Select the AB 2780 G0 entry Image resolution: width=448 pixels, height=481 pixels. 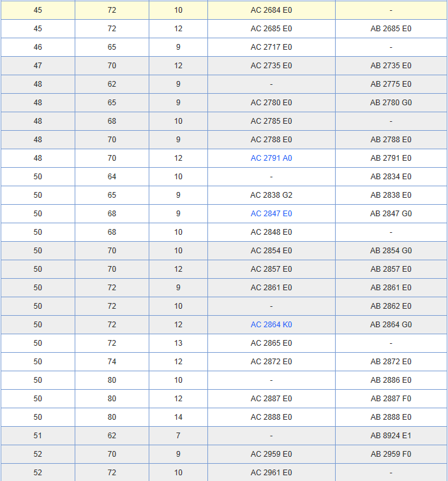pyautogui.click(x=391, y=103)
